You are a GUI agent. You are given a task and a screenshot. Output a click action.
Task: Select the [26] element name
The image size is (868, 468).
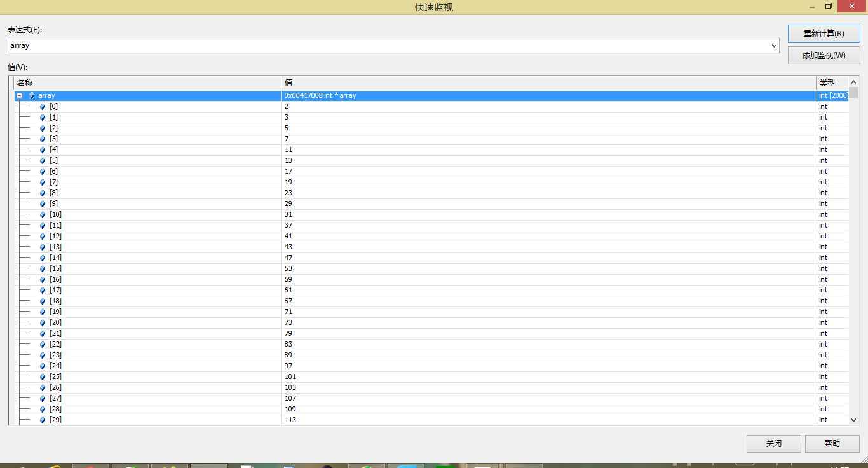[x=55, y=387]
